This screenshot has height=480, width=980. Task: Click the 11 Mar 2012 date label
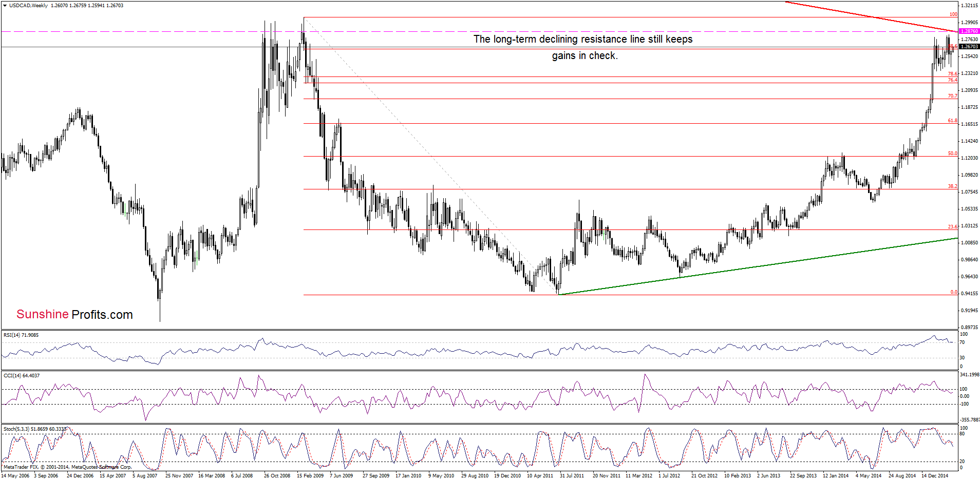point(639,476)
